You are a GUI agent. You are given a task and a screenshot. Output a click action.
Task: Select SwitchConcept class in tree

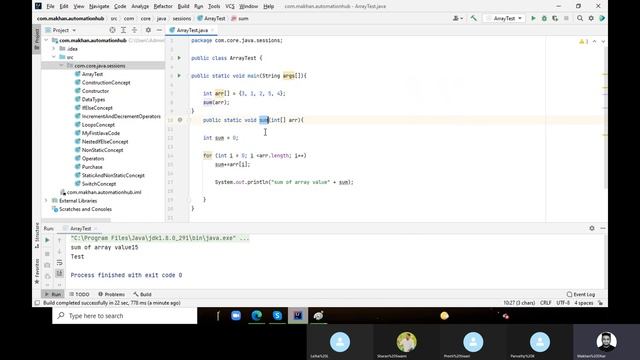pos(99,184)
